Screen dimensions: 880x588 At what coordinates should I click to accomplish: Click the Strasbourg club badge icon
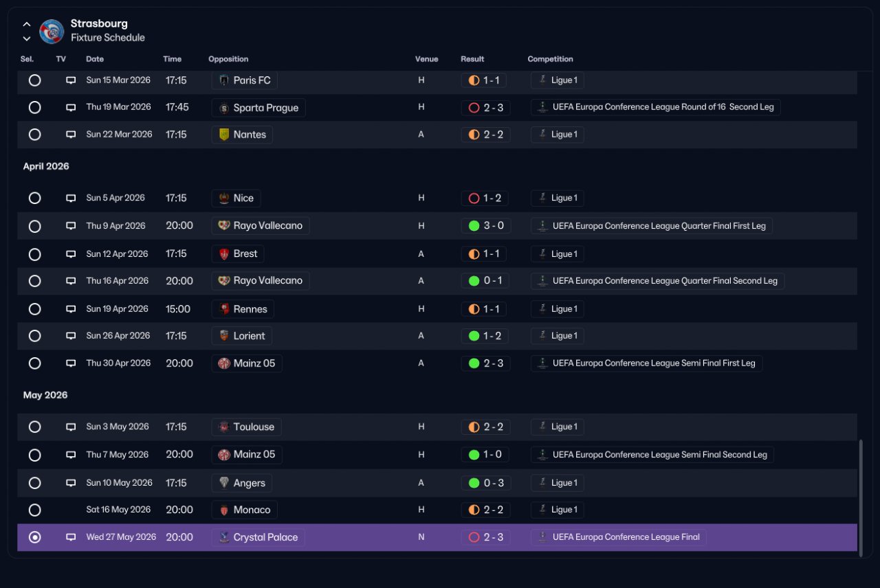tap(52, 31)
